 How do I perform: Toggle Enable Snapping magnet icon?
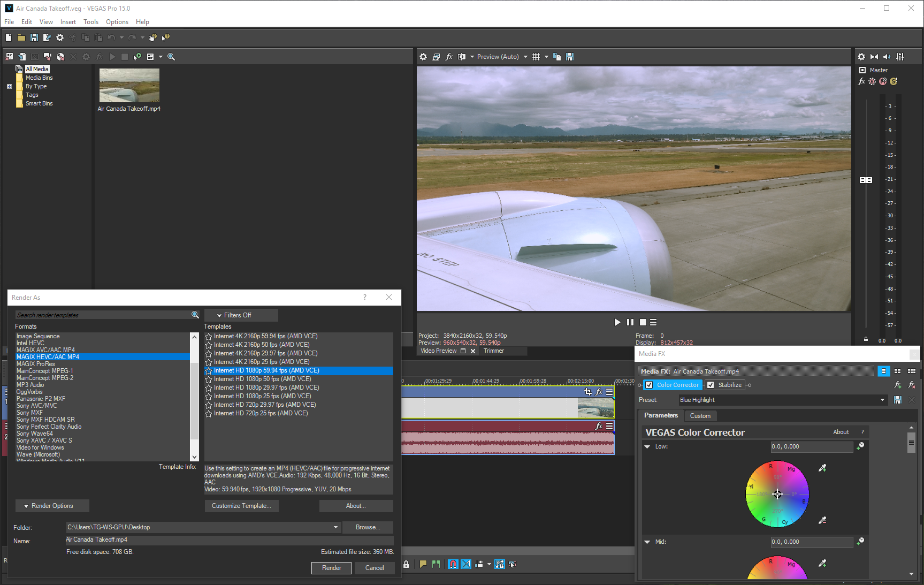coord(453,564)
